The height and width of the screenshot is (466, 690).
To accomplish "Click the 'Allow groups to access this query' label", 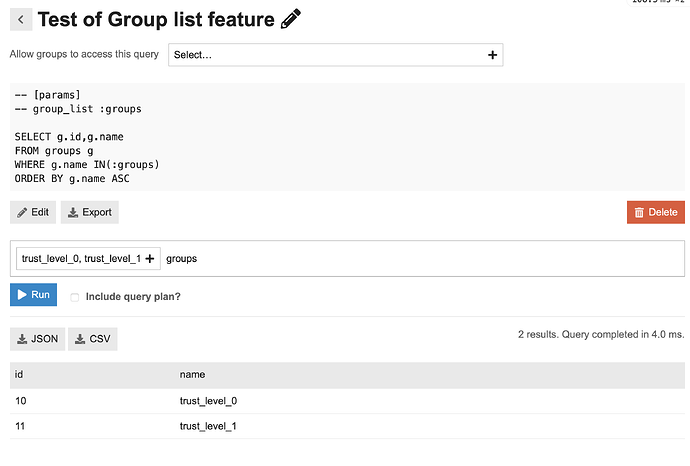I will click(84, 54).
